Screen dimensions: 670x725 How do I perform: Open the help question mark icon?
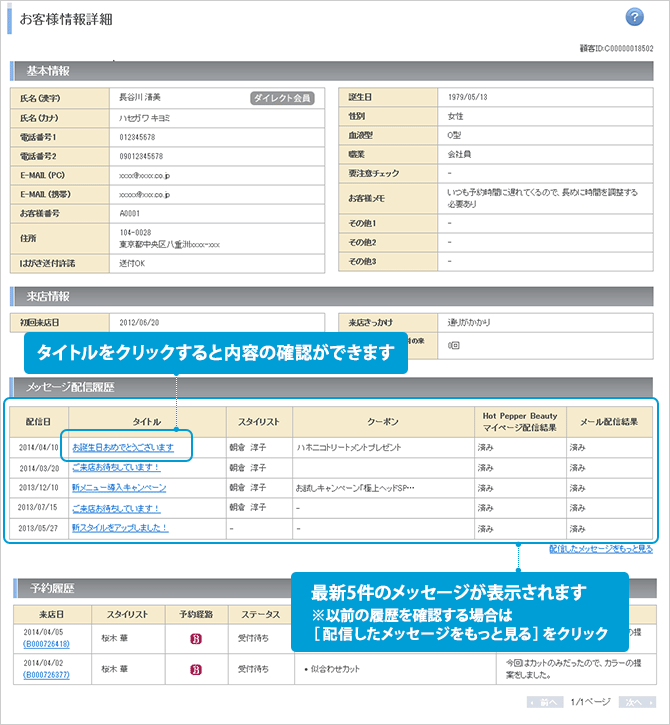[x=634, y=17]
